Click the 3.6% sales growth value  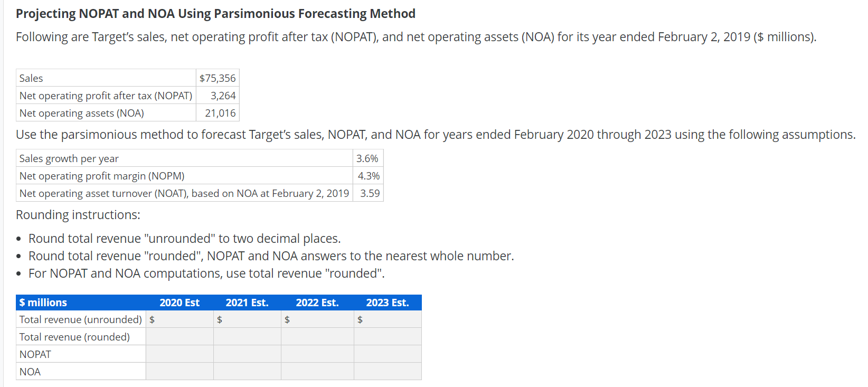(x=367, y=158)
